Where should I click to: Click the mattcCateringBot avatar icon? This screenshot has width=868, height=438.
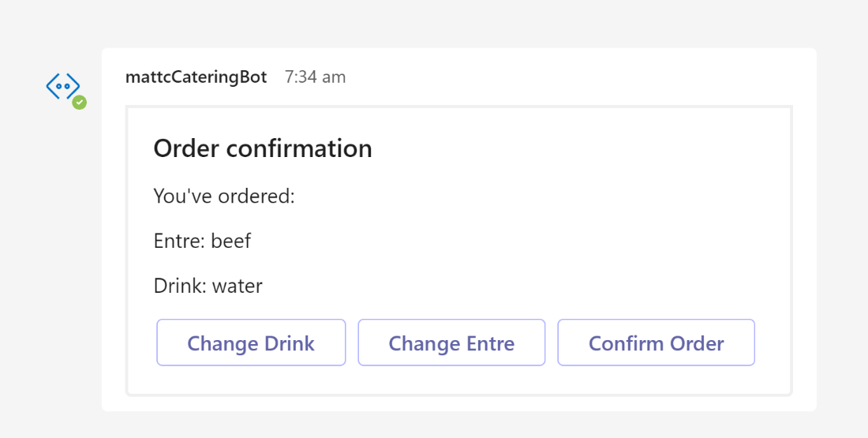pyautogui.click(x=63, y=87)
